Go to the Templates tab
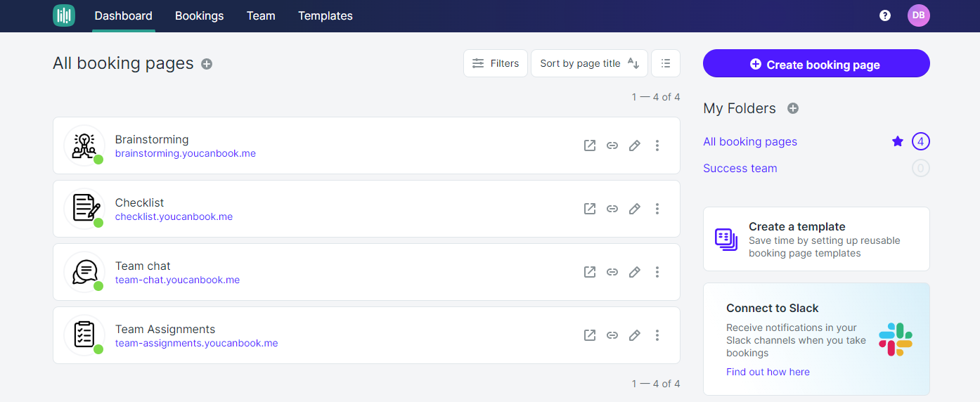The image size is (980, 402). (325, 15)
